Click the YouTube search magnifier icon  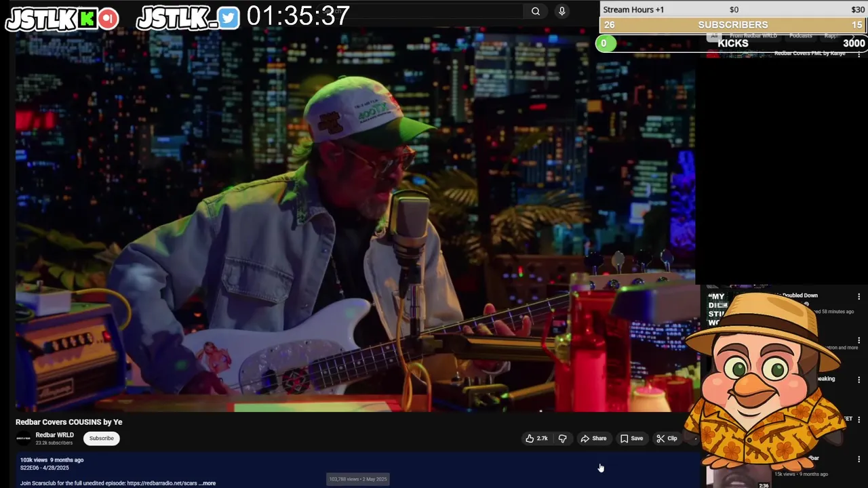click(536, 11)
